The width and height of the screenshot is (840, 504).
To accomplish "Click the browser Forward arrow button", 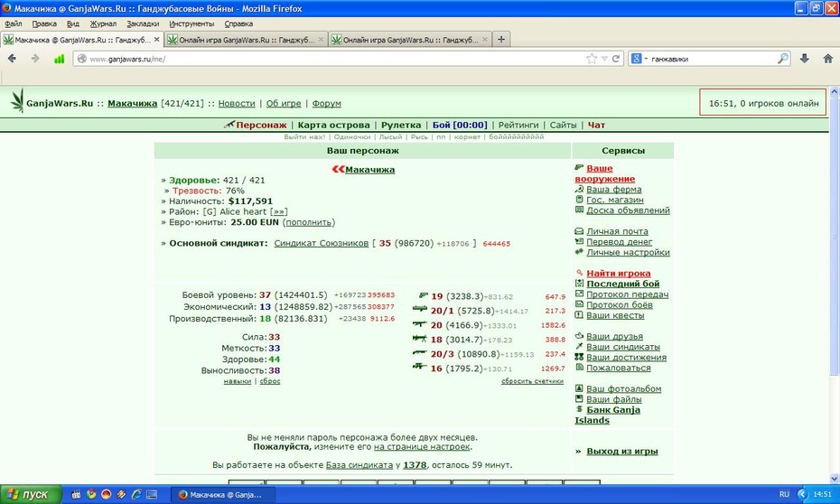I will click(x=35, y=59).
